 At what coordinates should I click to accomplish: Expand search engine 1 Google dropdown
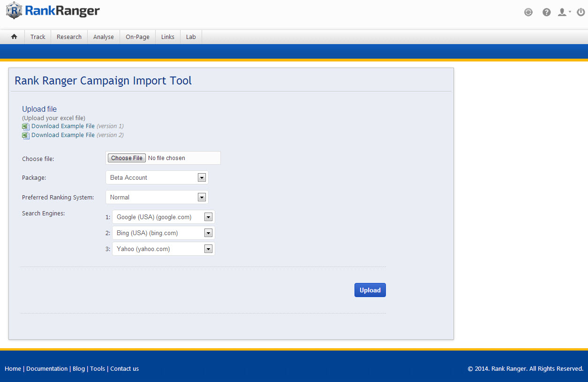point(163,217)
